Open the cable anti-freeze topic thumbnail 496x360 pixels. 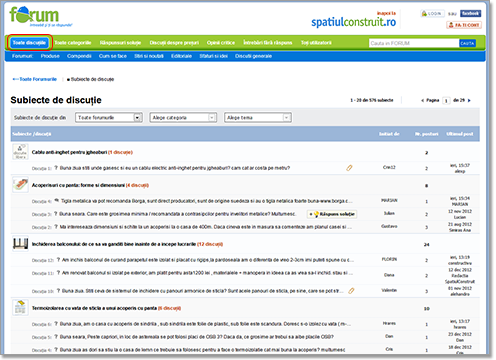coord(20,152)
